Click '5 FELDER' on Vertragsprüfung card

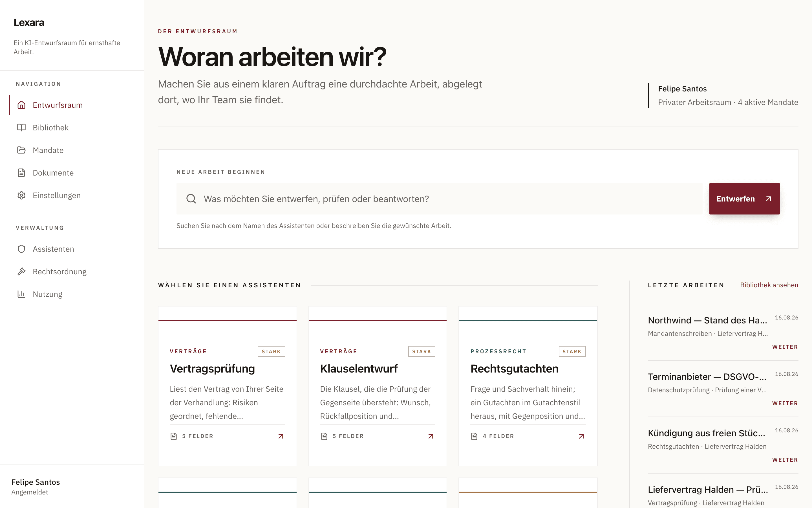click(198, 436)
